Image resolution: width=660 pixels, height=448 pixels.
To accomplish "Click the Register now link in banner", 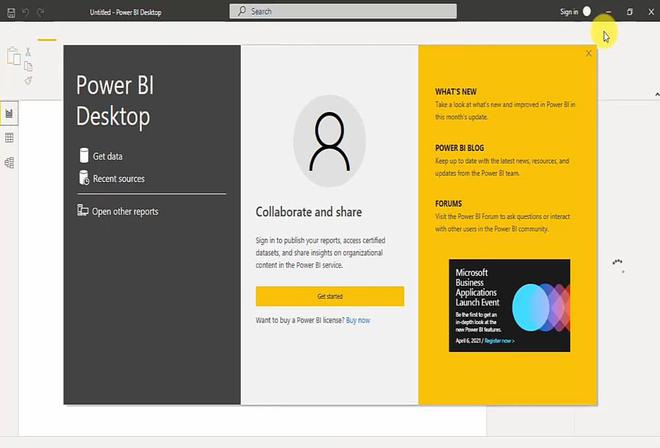I will click(499, 341).
